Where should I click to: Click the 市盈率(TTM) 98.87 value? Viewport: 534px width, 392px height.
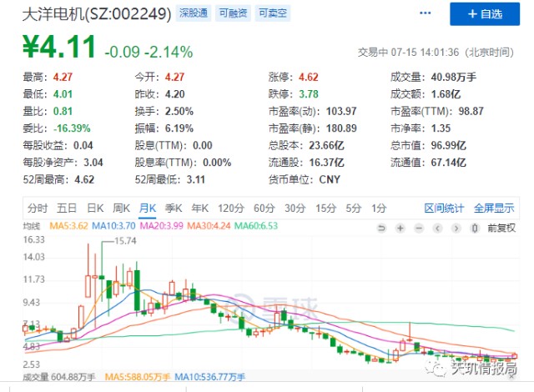coord(471,111)
